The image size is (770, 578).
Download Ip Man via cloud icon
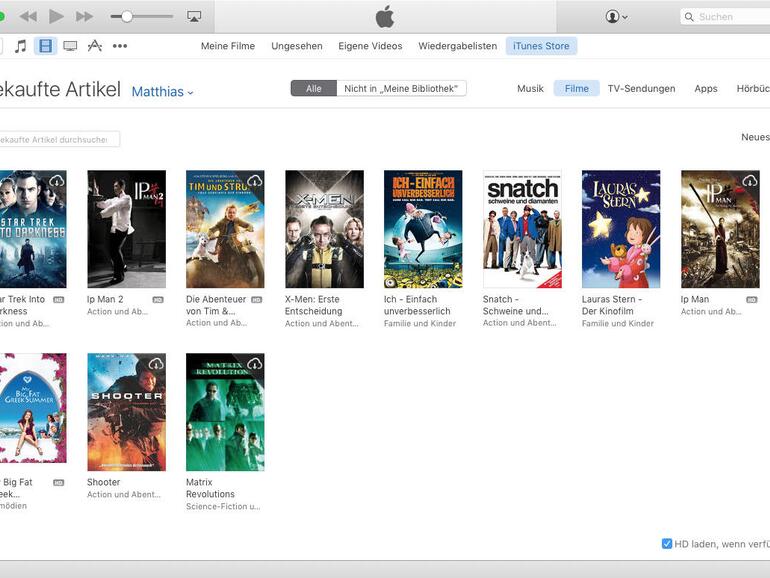[750, 181]
